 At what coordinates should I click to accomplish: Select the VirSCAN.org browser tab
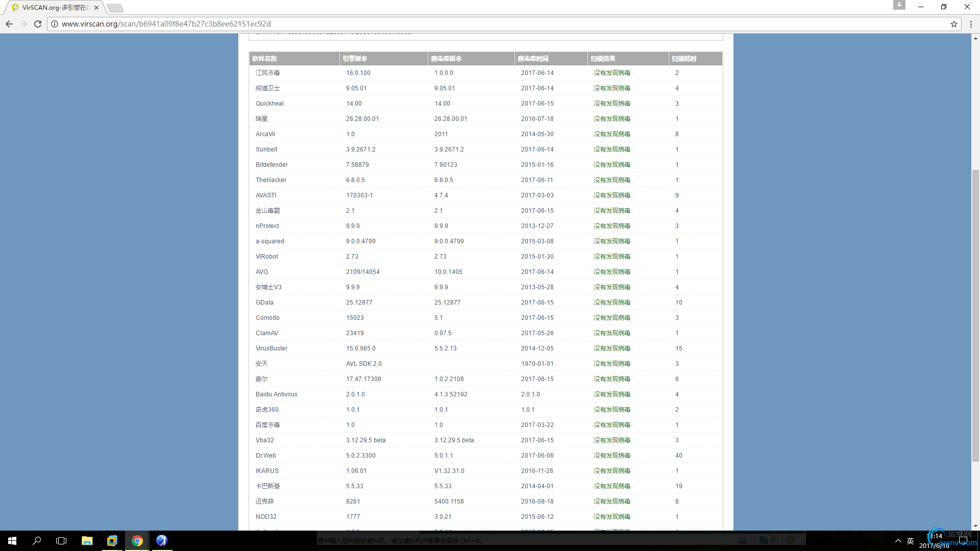(55, 8)
